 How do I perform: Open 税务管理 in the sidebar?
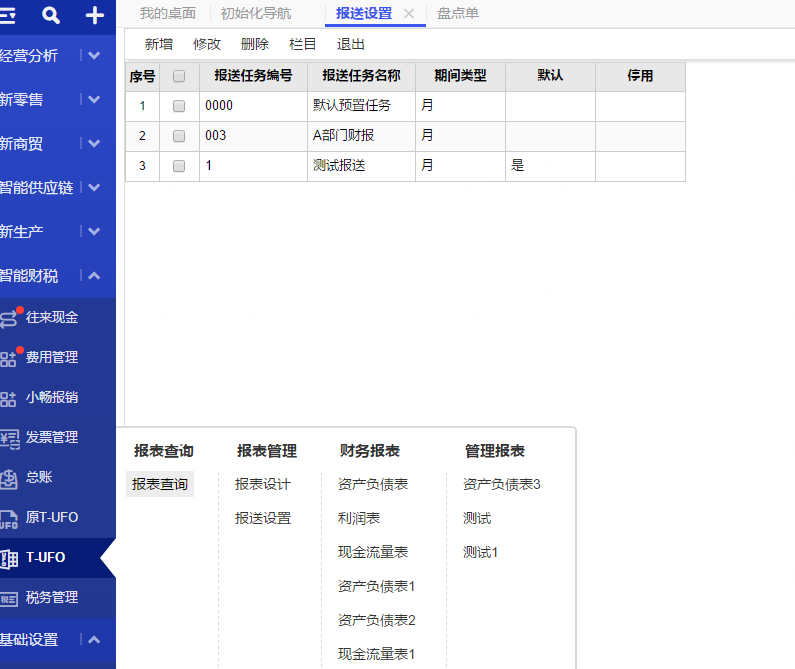click(x=52, y=597)
